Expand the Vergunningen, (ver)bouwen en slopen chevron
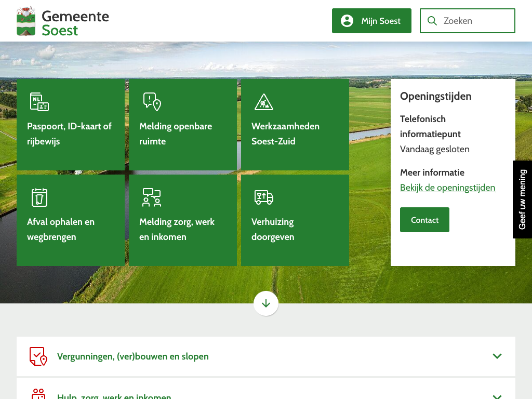The height and width of the screenshot is (399, 532). tap(497, 356)
